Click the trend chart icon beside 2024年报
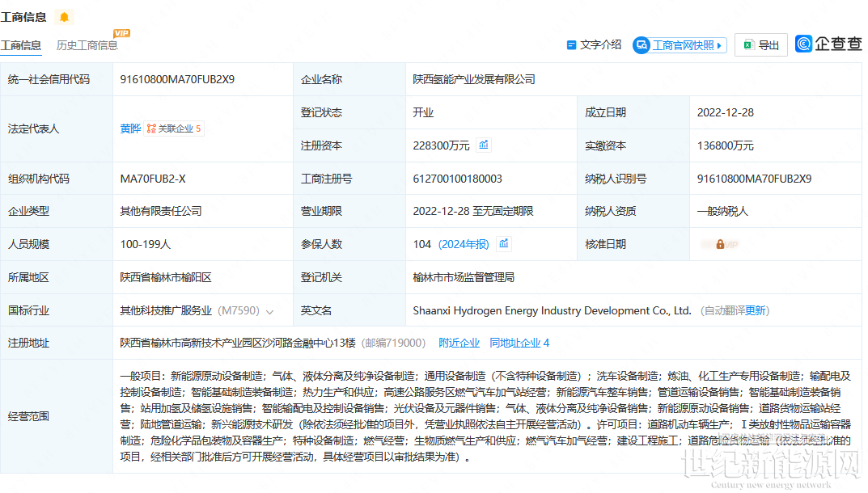 tap(503, 243)
